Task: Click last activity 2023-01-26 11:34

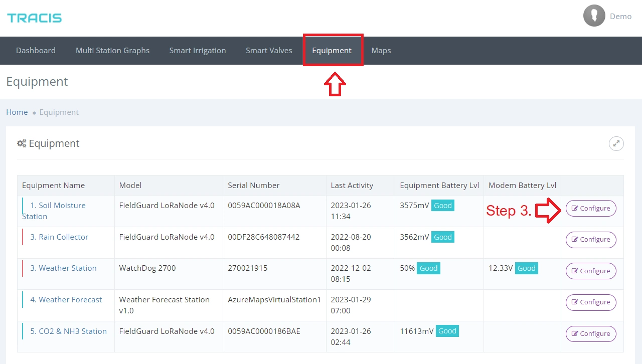Action: coord(351,211)
